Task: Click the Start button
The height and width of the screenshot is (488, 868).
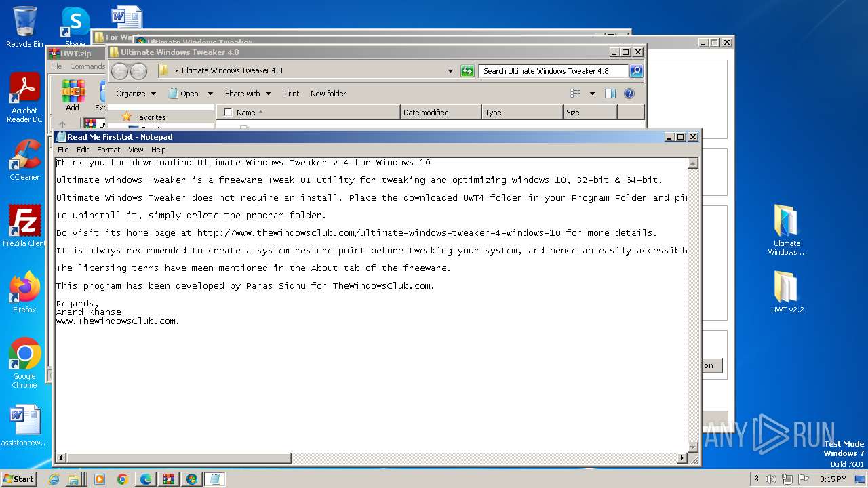Action: [18, 479]
